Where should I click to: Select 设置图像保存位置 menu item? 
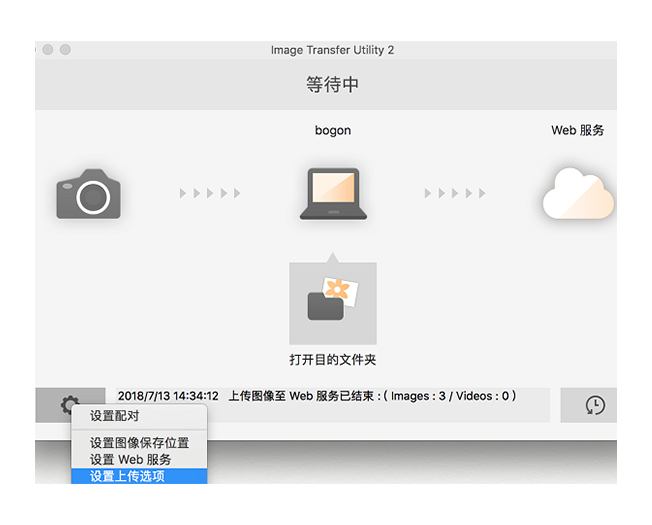(139, 443)
